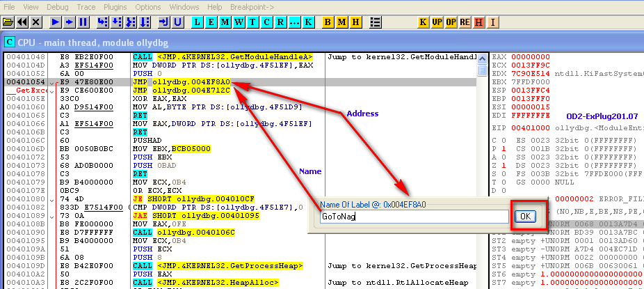Open call stack with cyan K icon

click(309, 22)
